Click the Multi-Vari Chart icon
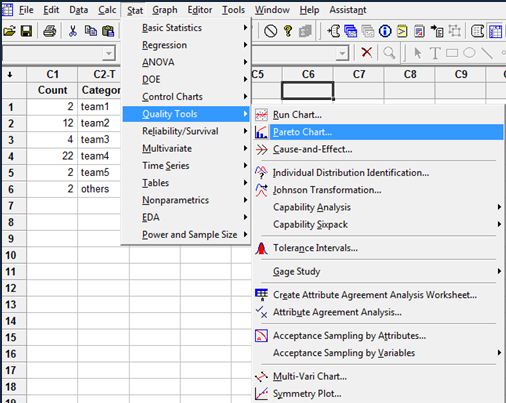506x403 pixels. click(261, 376)
